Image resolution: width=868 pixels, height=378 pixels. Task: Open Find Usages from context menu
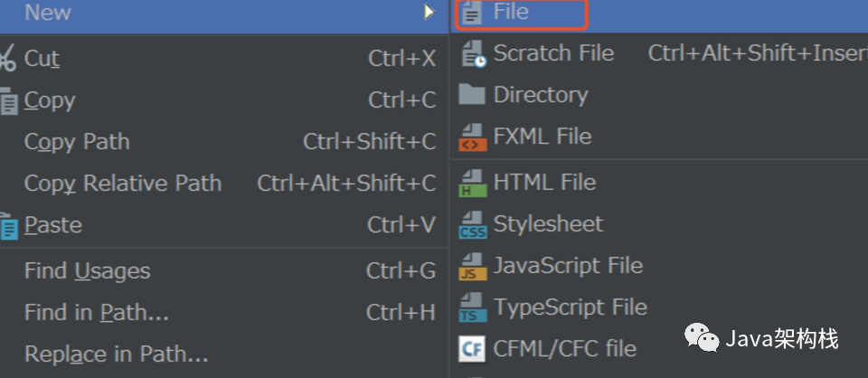tap(87, 270)
